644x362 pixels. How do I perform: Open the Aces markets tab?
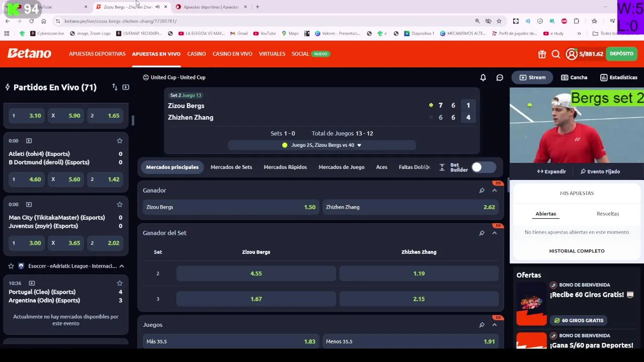[382, 167]
